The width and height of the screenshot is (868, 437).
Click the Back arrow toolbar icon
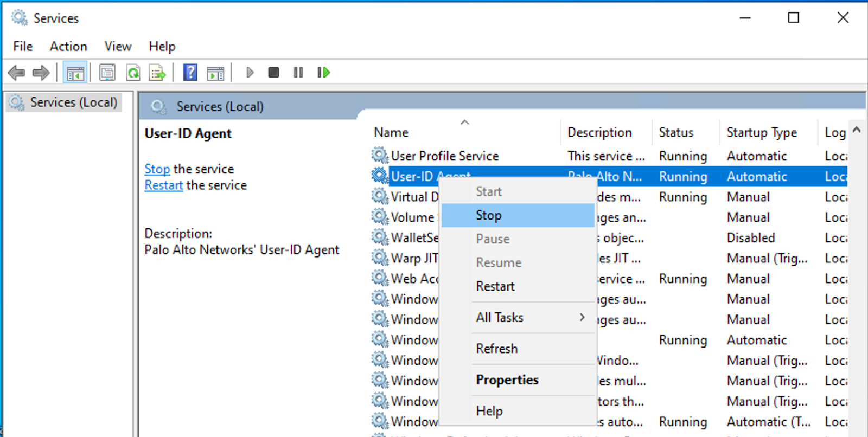click(17, 73)
